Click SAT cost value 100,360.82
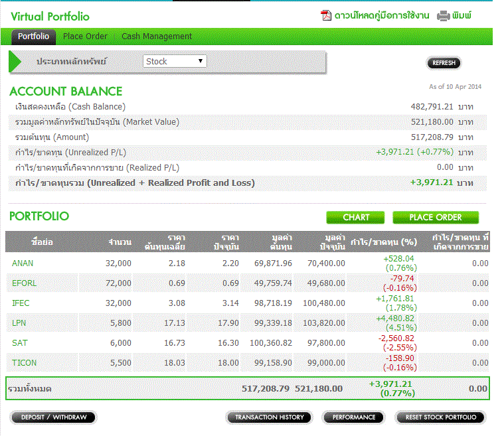Screen dimensions: 504x446 pyautogui.click(x=271, y=343)
